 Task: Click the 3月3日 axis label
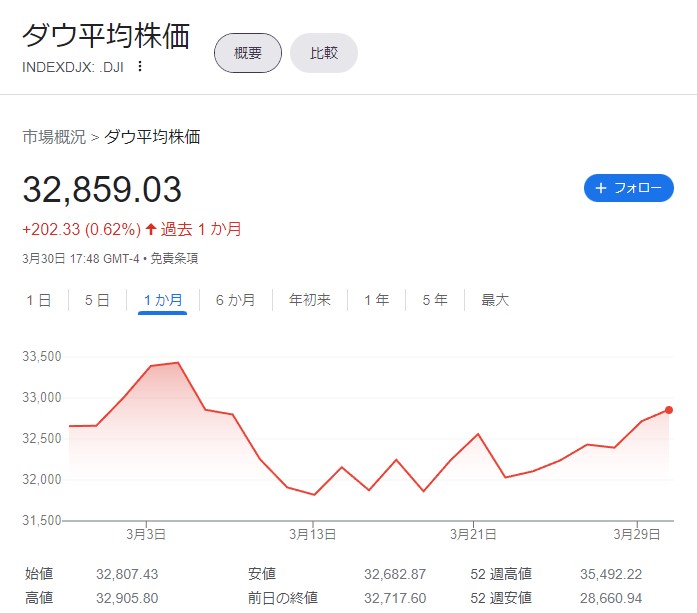click(146, 534)
